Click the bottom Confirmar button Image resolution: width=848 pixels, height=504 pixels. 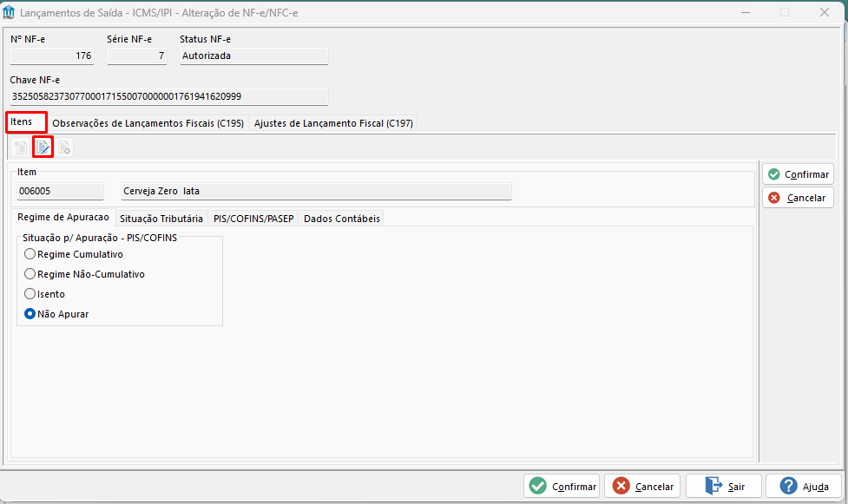pos(562,486)
